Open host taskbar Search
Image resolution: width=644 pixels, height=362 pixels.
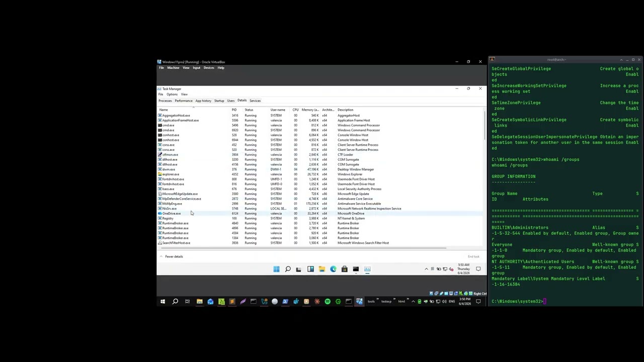point(175,302)
